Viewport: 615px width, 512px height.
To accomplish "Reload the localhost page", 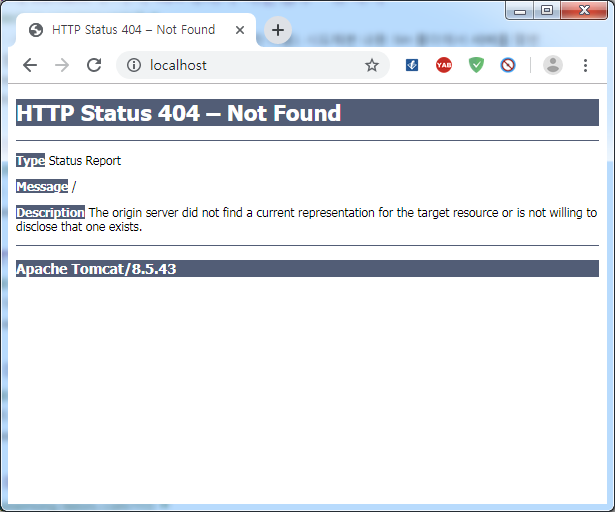I will click(94, 65).
